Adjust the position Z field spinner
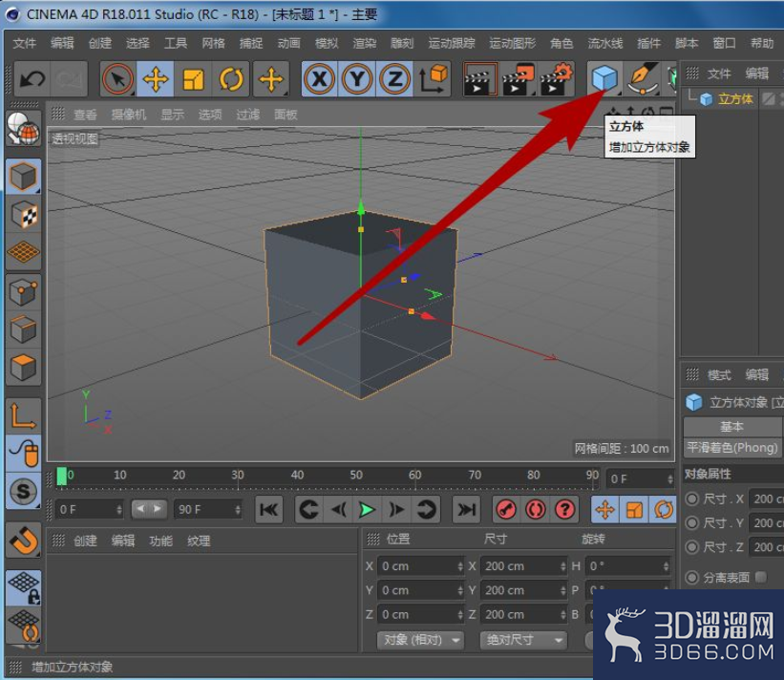784x680 pixels. [x=460, y=614]
